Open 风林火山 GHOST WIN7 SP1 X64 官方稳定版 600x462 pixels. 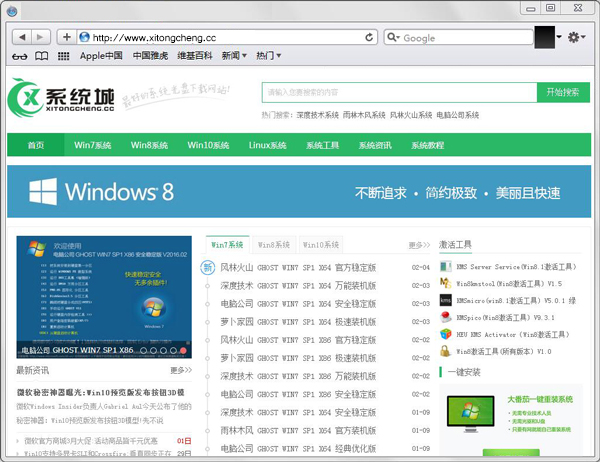[x=298, y=267]
